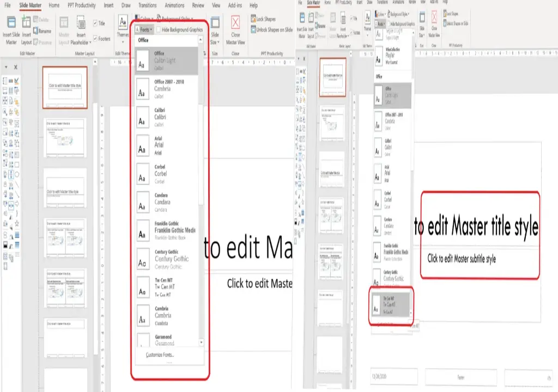Enable Hide Background Graphics in left ribbon
Image resolution: width=558 pixels, height=392 pixels.
click(158, 30)
